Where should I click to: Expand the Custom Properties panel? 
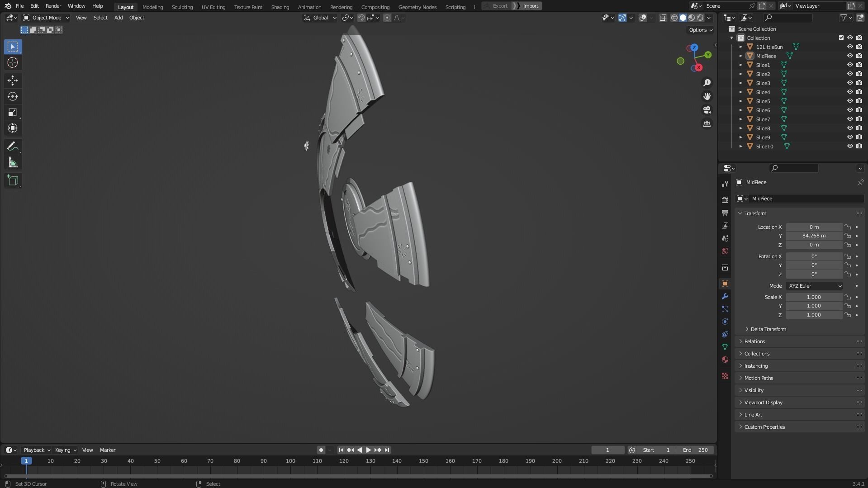click(x=800, y=427)
